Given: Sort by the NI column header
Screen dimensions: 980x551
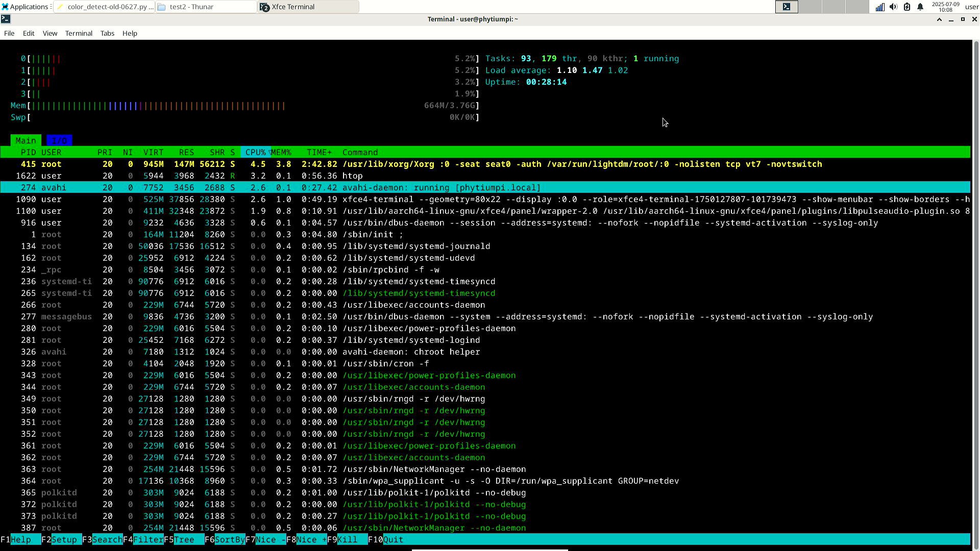Looking at the screenshot, I should pos(128,153).
